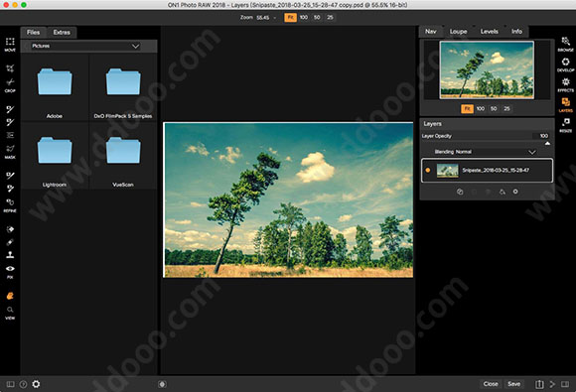This screenshot has height=392, width=576.
Task: Click the Snipaste_2018-03-25_15-28-47 layer name
Action: click(x=496, y=171)
